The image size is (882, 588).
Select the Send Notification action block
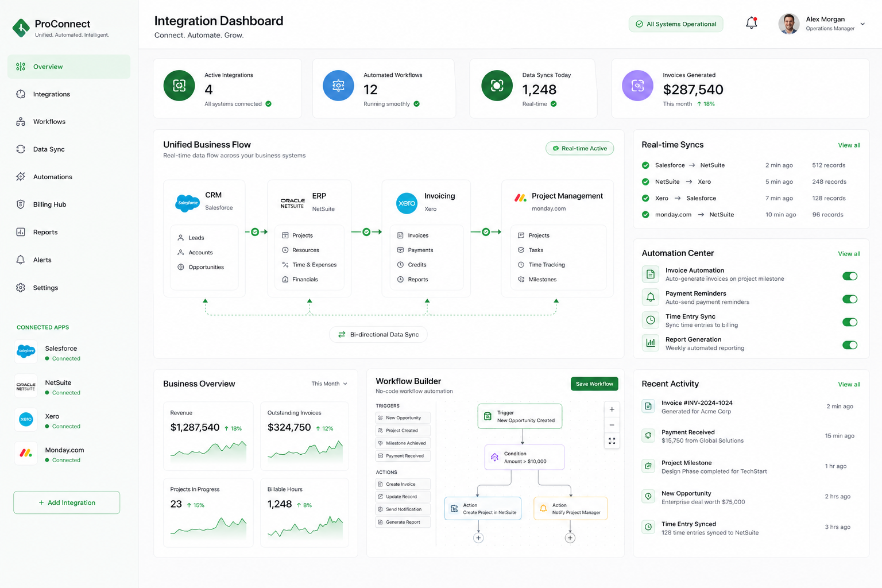click(x=403, y=509)
